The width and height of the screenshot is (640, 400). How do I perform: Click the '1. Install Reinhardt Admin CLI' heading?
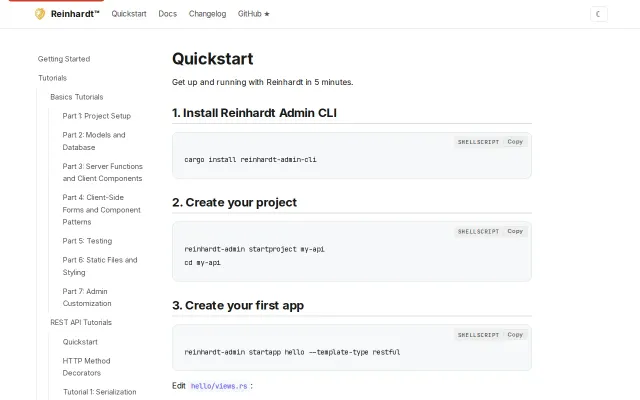tap(254, 113)
